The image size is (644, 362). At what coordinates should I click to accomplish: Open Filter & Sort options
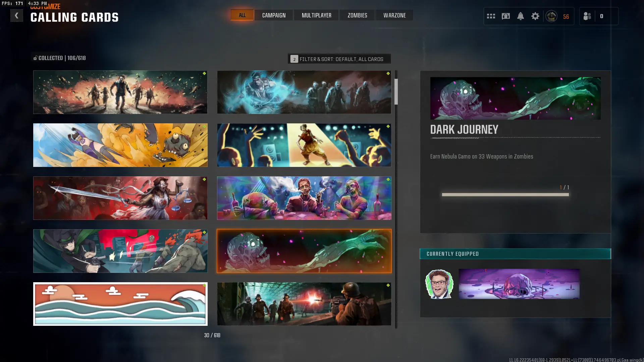coord(339,59)
